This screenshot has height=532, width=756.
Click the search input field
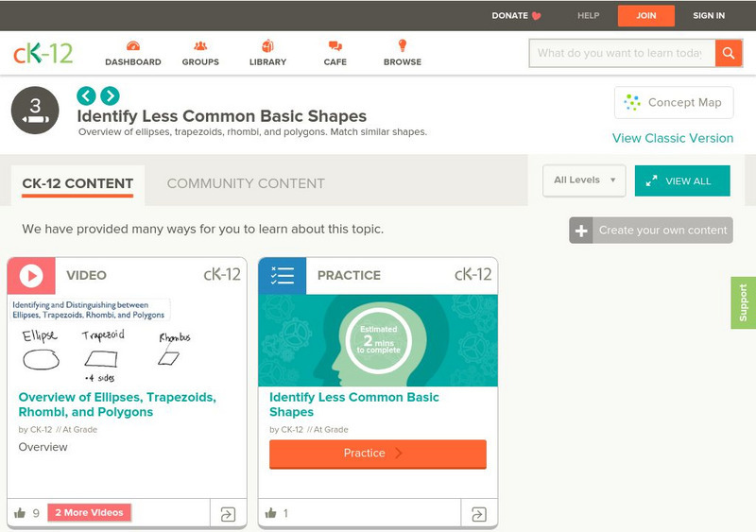coord(620,53)
